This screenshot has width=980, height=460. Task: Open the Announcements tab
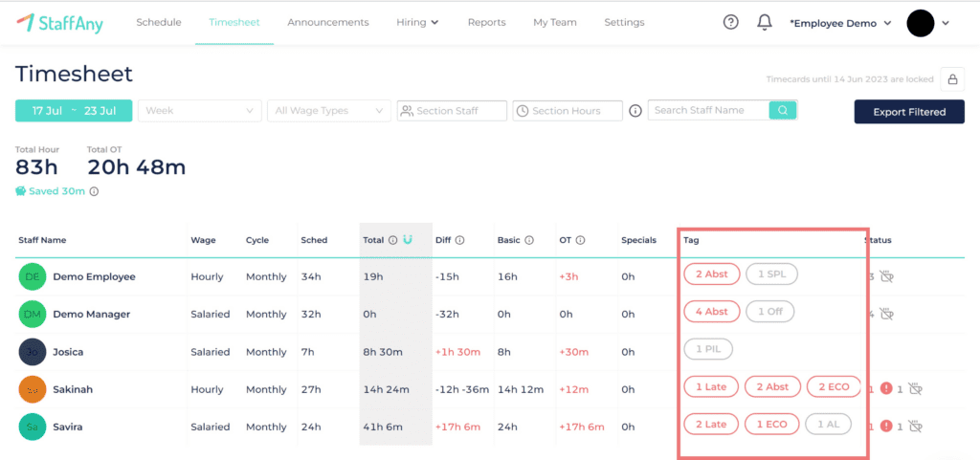click(x=328, y=22)
